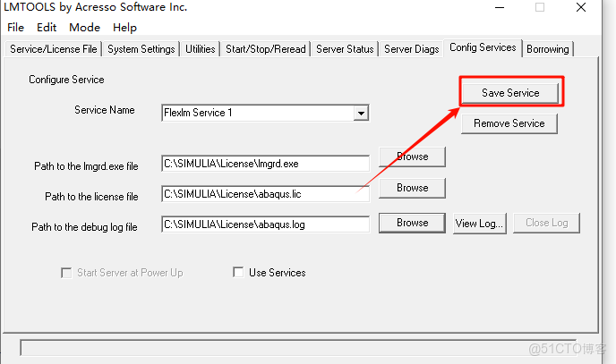Switch to Service/License File tab
Screen dimensions: 616x364
[54, 49]
